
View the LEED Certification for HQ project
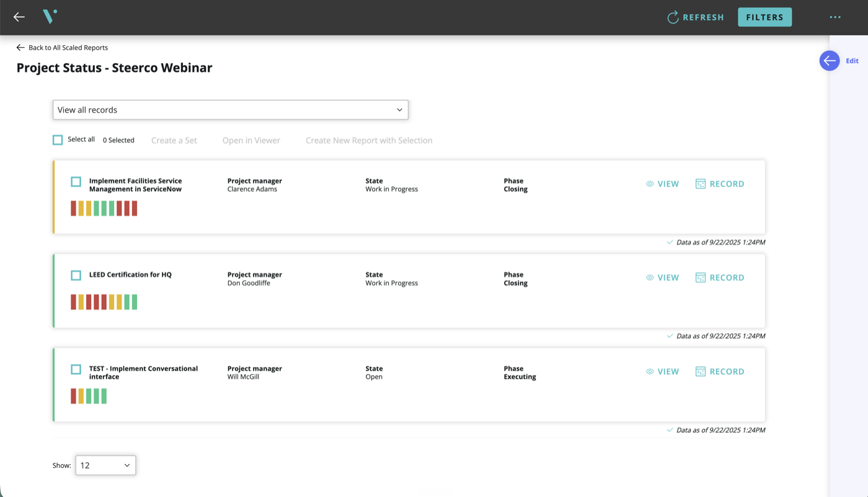tap(662, 278)
